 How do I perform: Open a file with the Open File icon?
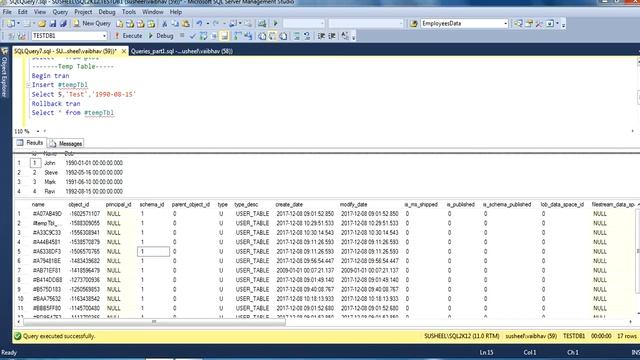pyautogui.click(x=42, y=24)
